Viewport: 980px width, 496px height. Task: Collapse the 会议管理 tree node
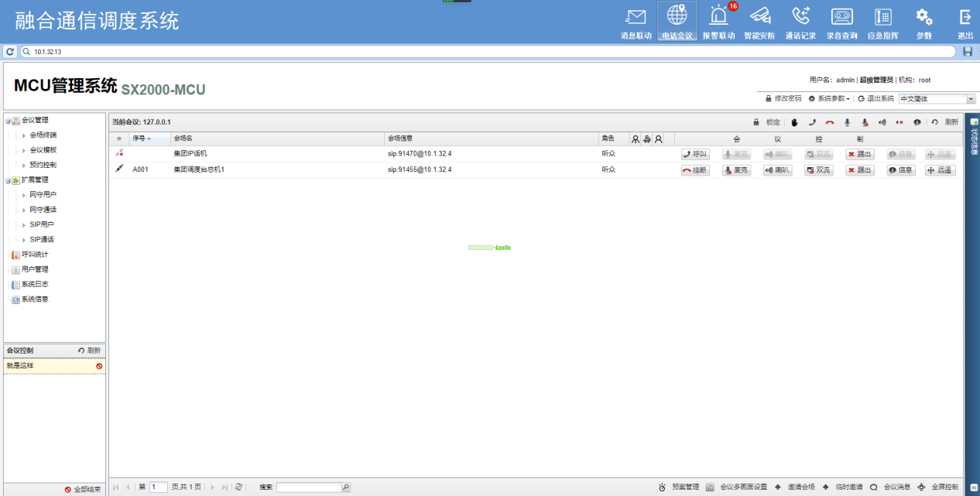coord(8,121)
